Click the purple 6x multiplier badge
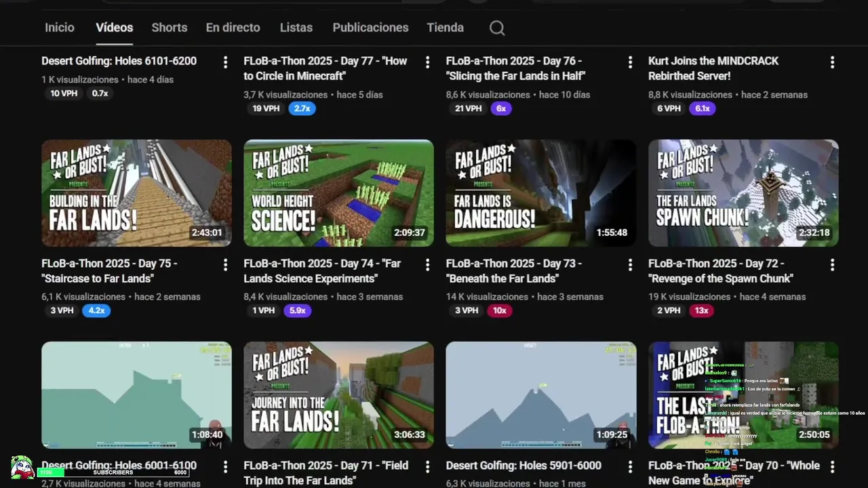 (501, 108)
